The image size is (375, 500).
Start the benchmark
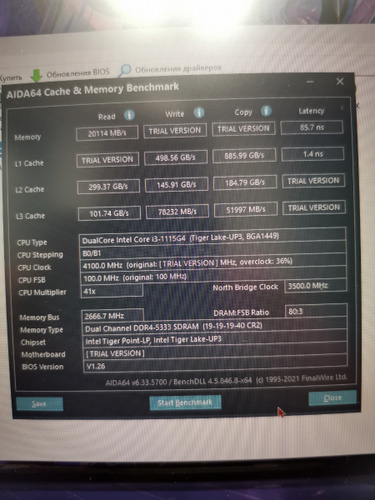pyautogui.click(x=185, y=402)
